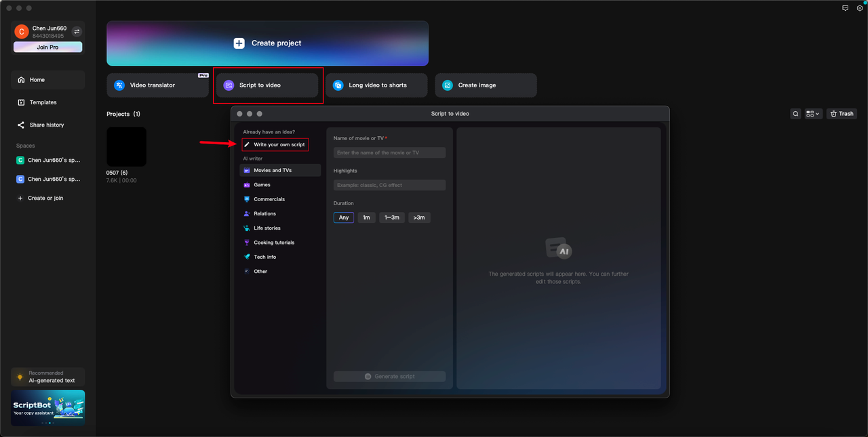
Task: Click the Long video to shorts icon
Action: coord(338,85)
